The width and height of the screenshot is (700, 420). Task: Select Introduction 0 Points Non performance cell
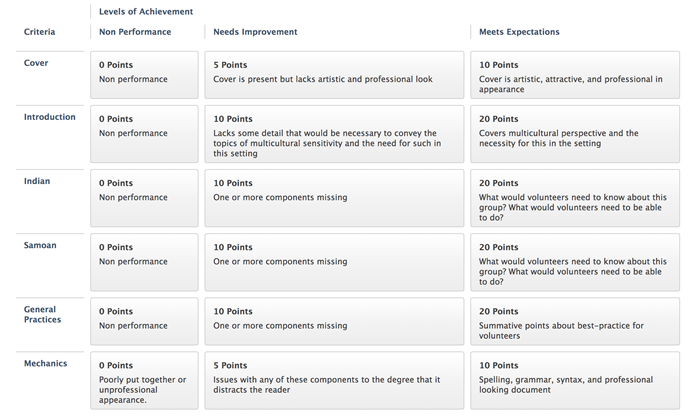[x=145, y=135]
